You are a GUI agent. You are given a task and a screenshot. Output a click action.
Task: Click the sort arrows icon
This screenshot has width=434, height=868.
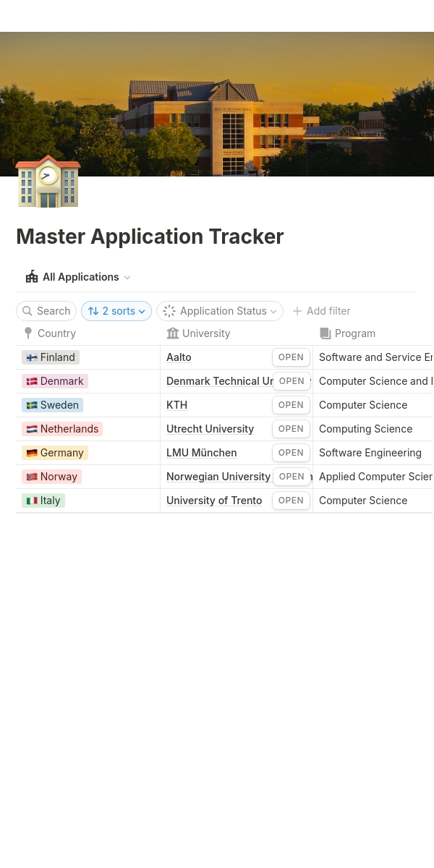pyautogui.click(x=93, y=311)
